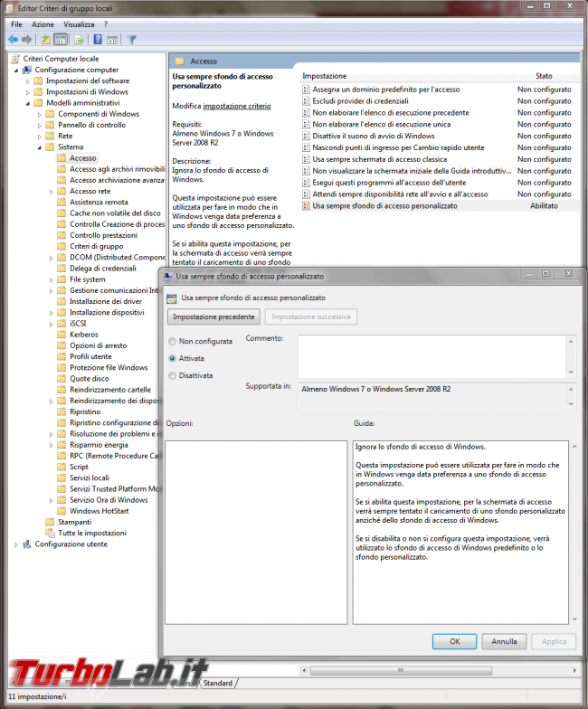Click inside the Commento text box

(x=432, y=356)
